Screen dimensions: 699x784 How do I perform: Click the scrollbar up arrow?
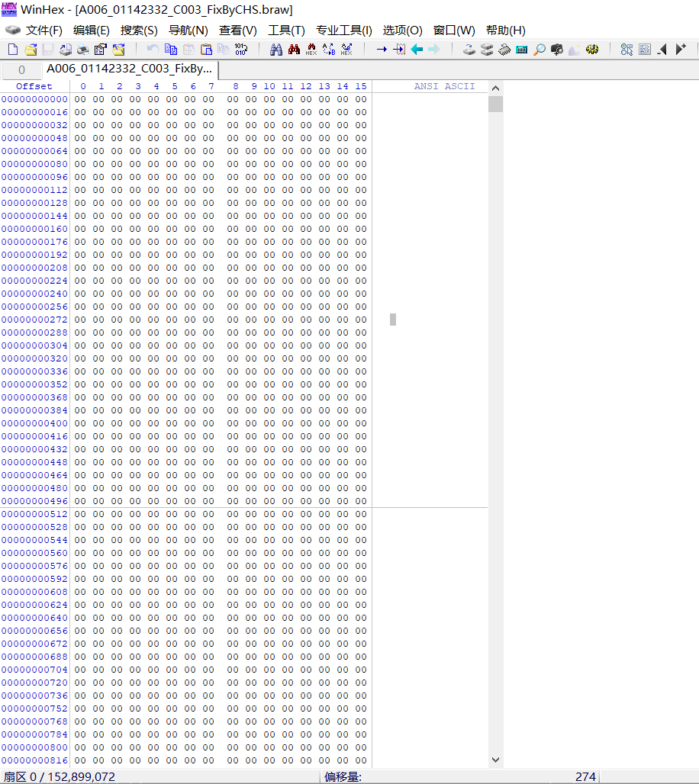point(495,88)
